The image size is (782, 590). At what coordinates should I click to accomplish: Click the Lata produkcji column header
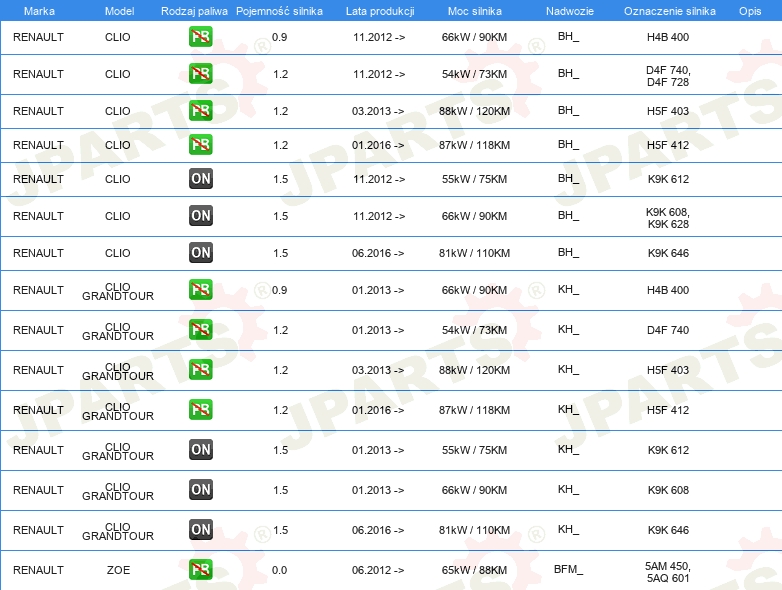380,11
